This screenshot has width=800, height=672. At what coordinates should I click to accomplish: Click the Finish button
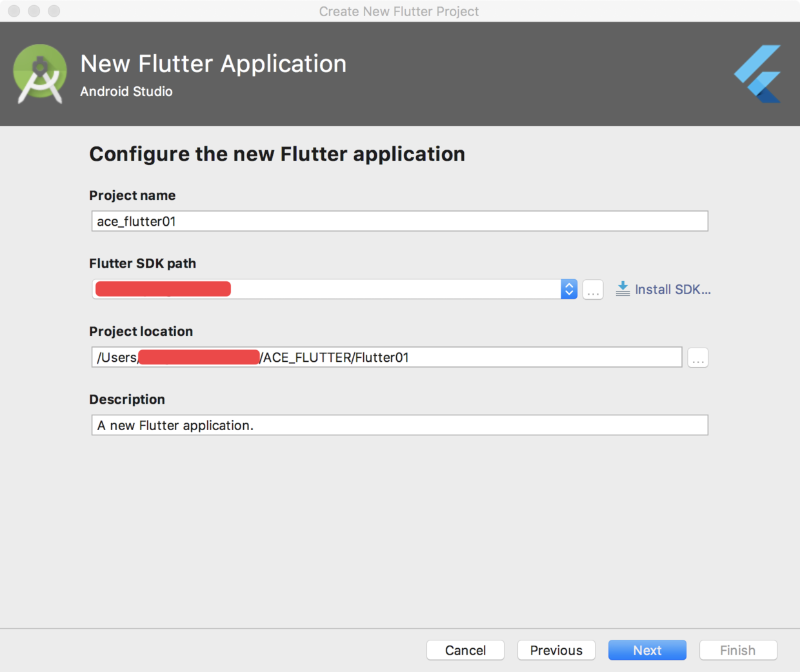coord(738,650)
